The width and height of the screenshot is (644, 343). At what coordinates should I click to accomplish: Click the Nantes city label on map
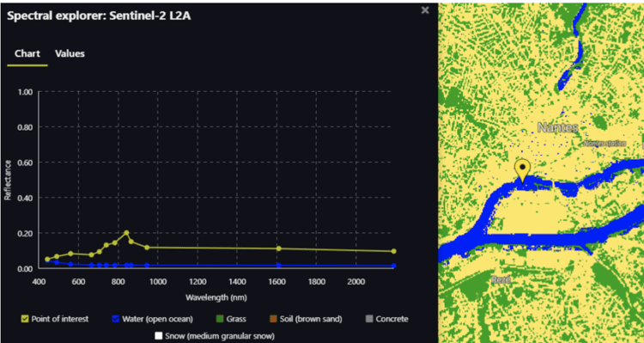tap(558, 127)
